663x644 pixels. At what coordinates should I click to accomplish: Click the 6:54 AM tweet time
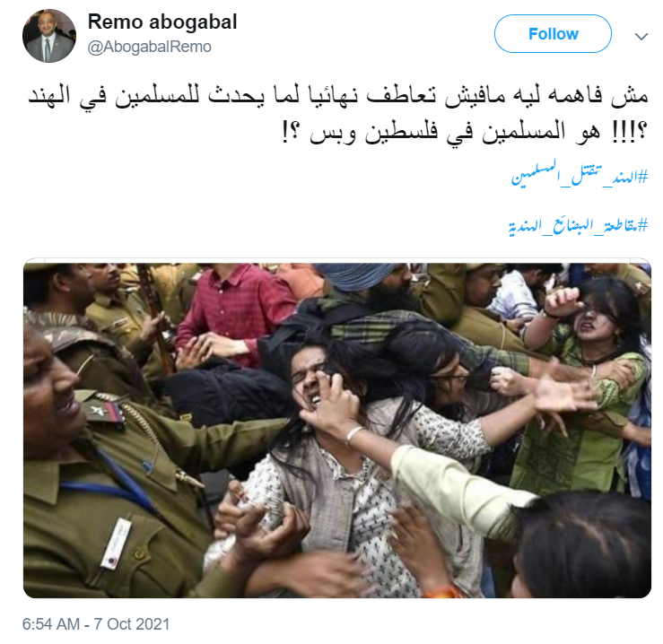click(51, 624)
